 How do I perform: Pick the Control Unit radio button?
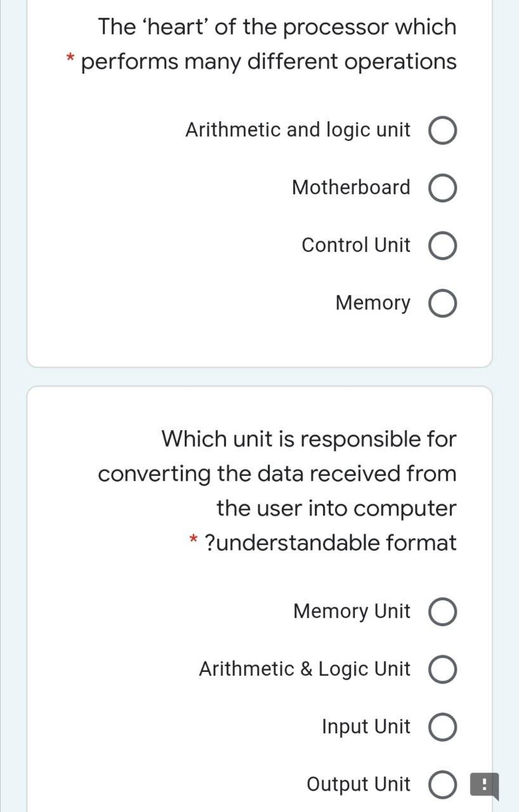click(443, 247)
